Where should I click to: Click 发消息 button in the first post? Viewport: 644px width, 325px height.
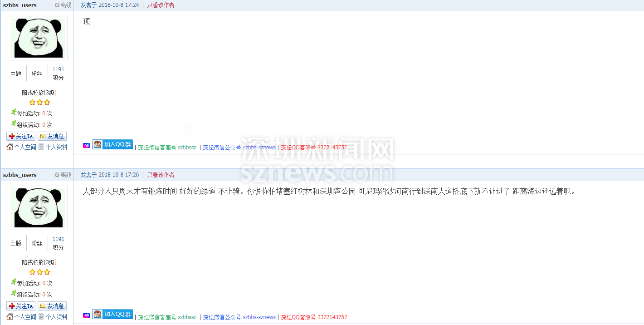pyautogui.click(x=52, y=136)
